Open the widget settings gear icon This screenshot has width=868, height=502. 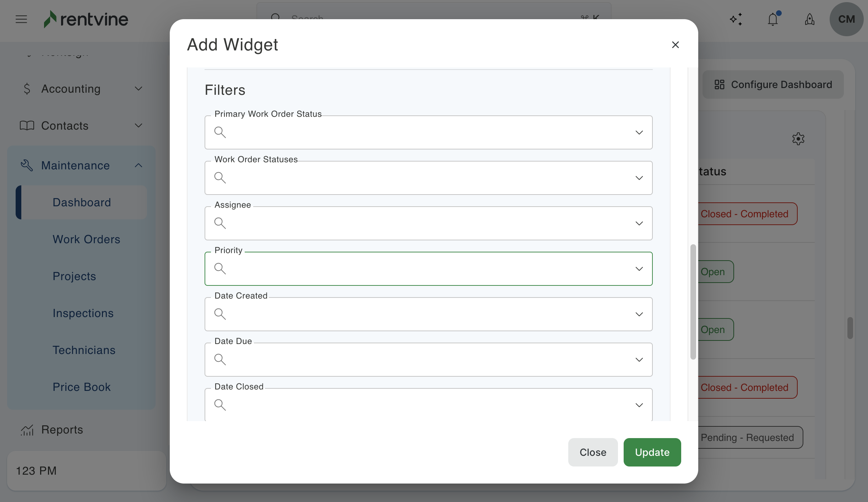798,139
